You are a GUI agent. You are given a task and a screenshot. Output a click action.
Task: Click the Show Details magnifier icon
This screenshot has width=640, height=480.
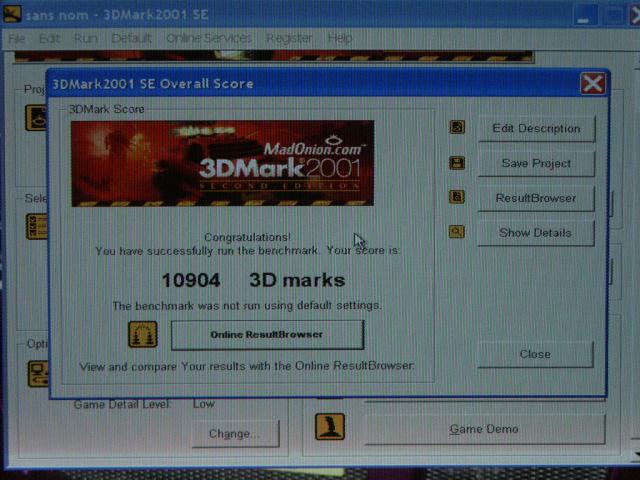click(457, 232)
